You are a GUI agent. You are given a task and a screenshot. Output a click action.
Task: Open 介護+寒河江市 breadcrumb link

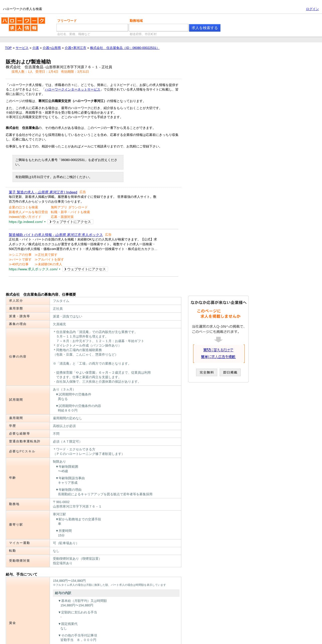(x=75, y=48)
